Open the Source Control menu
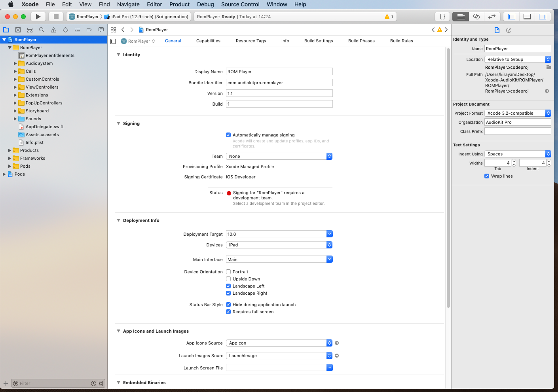This screenshot has height=392, width=558. pyautogui.click(x=240, y=4)
